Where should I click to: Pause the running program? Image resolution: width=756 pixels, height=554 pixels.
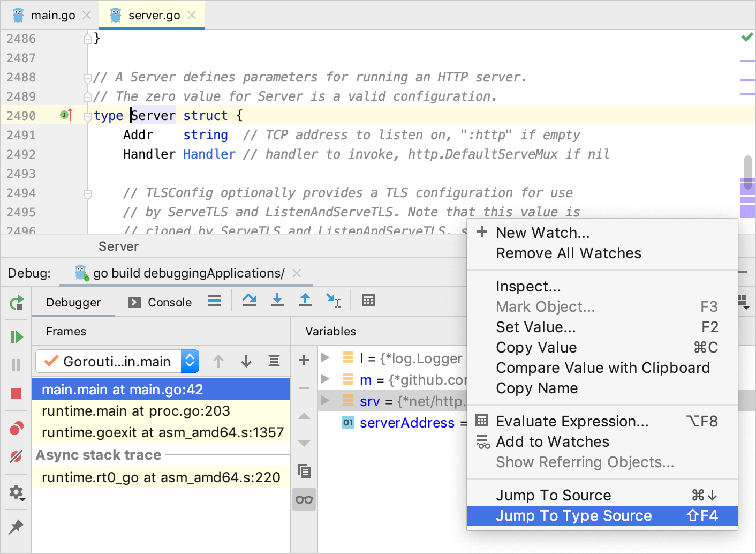[x=16, y=364]
